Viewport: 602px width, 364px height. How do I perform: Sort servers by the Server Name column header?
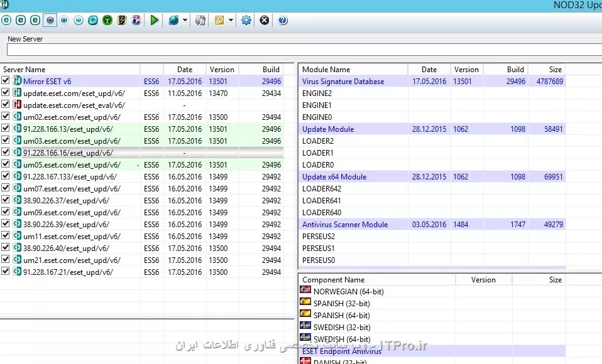coord(70,70)
